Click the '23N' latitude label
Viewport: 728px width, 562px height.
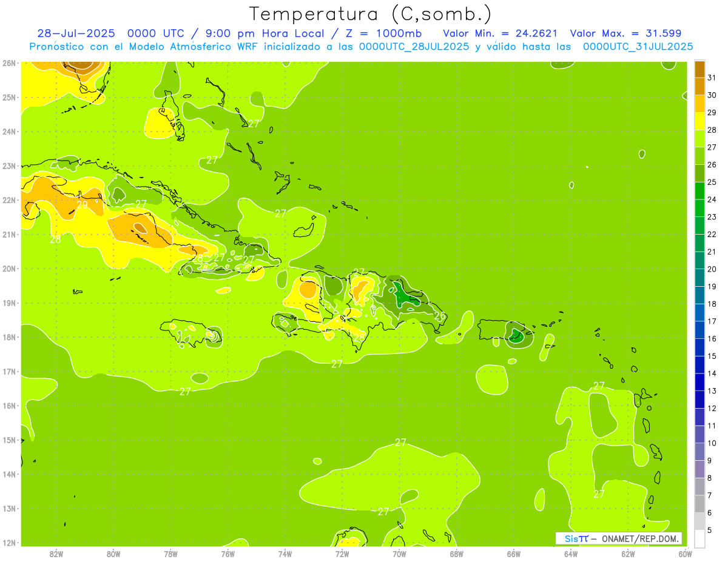tap(9, 166)
